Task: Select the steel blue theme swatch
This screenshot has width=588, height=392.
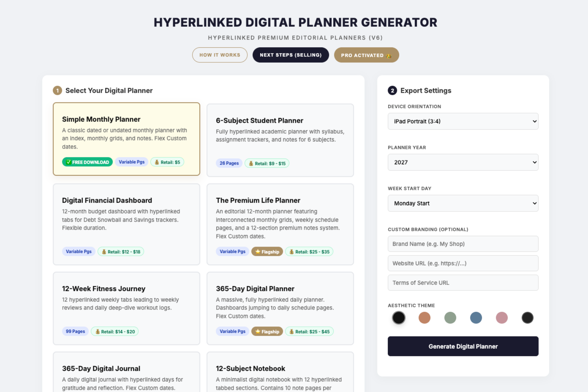Action: tap(476, 318)
